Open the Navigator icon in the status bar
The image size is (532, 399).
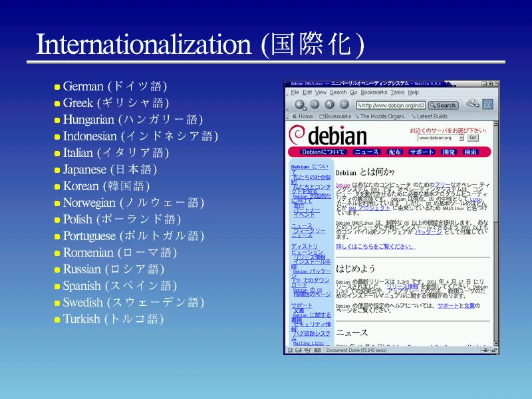pos(290,350)
